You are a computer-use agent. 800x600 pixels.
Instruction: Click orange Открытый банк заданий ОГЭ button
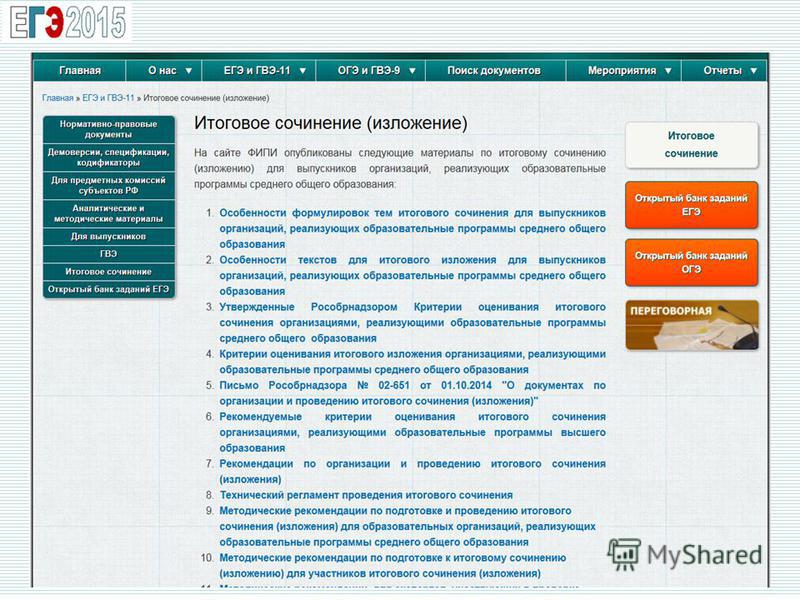(x=691, y=262)
